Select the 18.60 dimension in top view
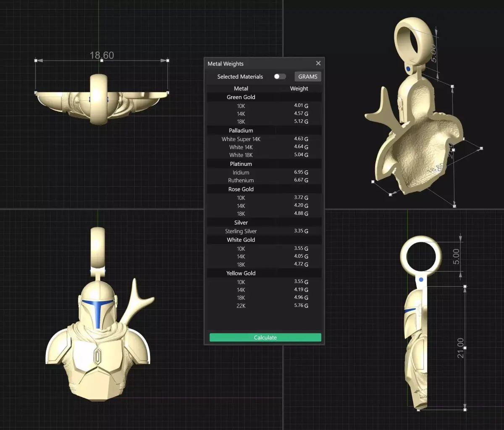Image resolution: width=504 pixels, height=430 pixels. 102,55
